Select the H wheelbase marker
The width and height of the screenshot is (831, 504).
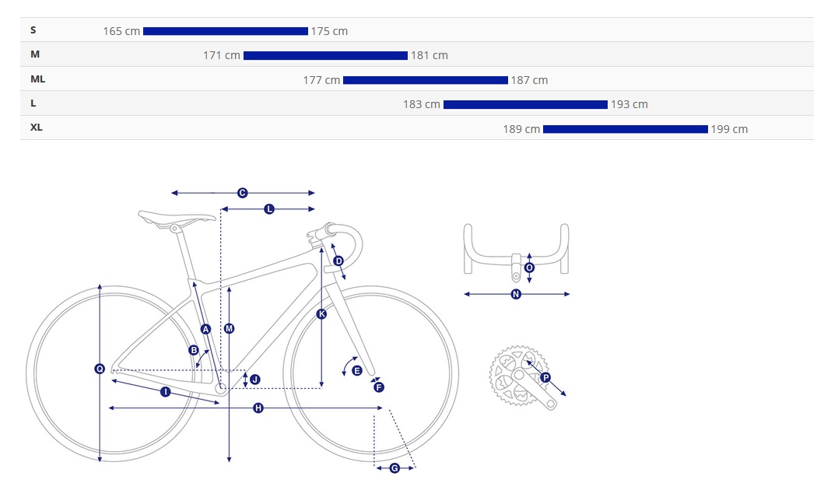click(x=258, y=408)
